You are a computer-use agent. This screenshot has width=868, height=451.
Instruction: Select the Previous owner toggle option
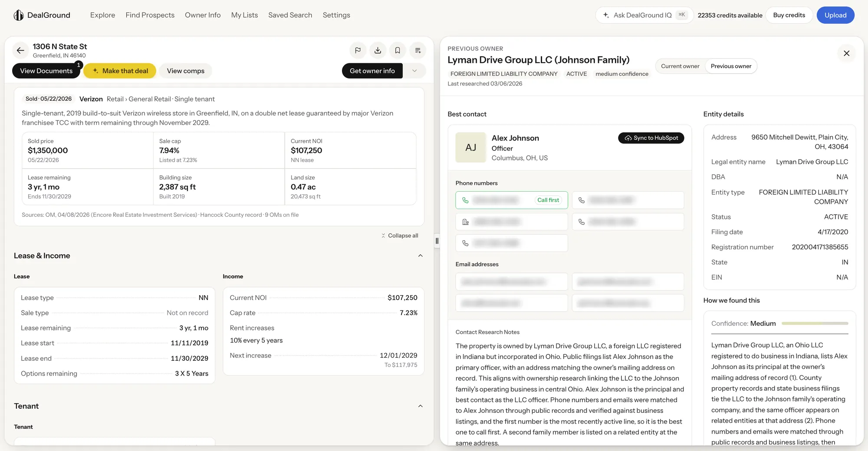click(x=731, y=66)
